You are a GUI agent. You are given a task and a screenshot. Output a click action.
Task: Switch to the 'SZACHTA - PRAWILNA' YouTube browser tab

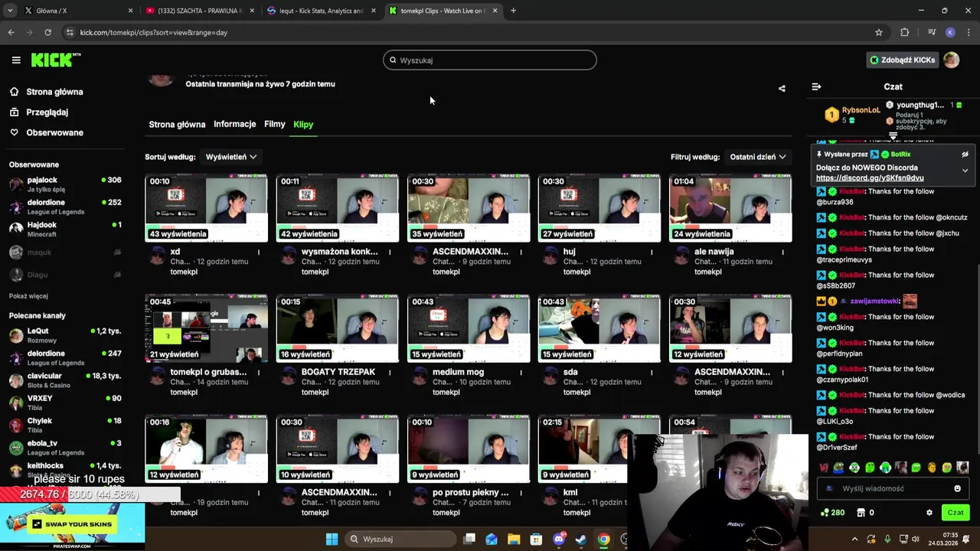click(x=201, y=11)
